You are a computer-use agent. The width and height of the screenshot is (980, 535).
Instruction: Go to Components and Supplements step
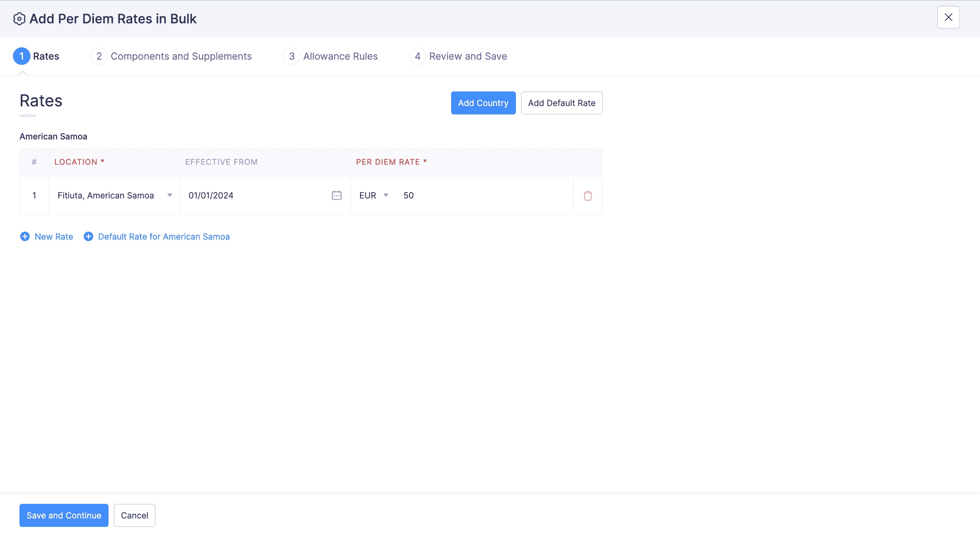click(x=181, y=56)
